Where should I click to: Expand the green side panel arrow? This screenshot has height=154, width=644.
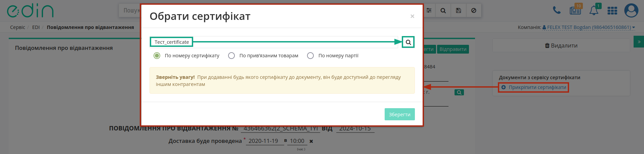[639, 41]
